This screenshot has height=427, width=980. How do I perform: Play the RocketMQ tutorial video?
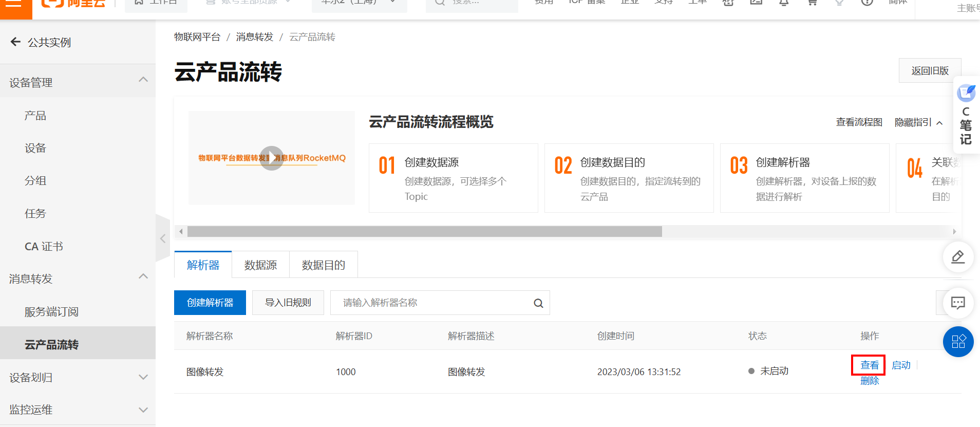click(272, 158)
